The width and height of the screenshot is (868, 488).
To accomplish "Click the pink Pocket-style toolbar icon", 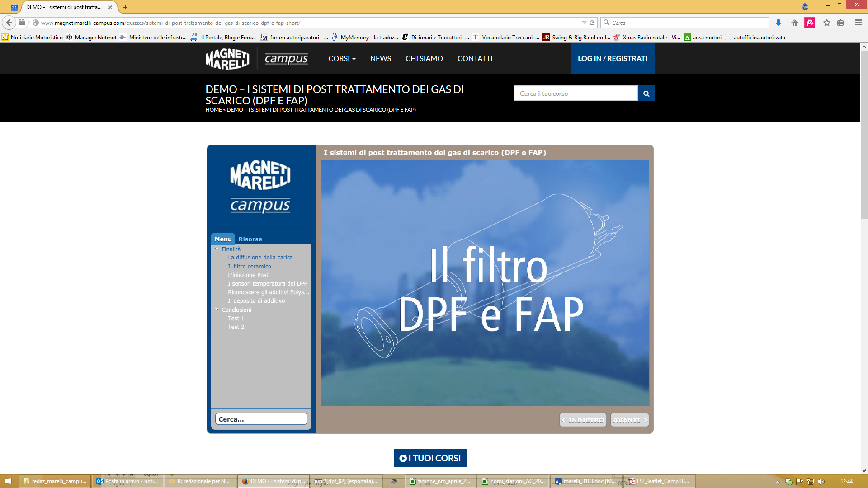I will 810,23.
